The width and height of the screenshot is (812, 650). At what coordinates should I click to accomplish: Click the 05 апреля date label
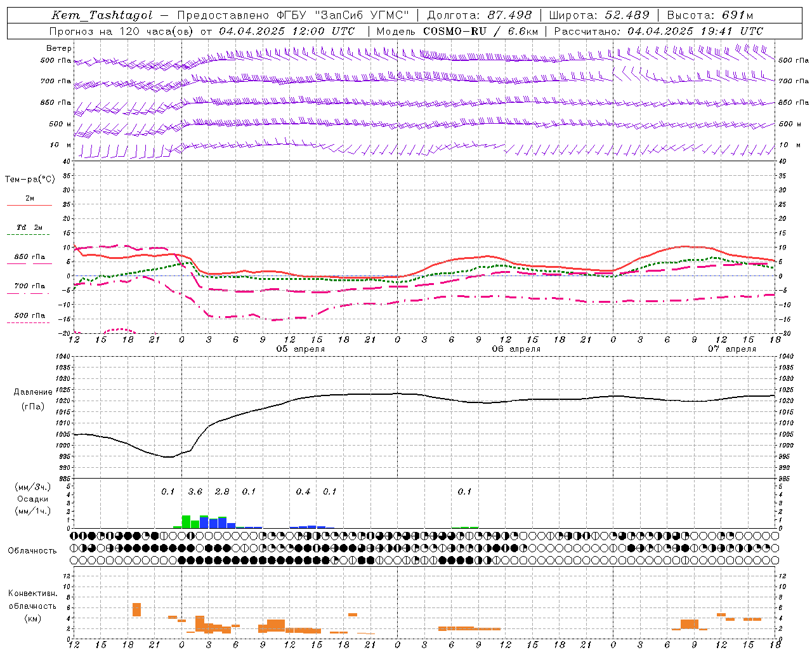301,349
